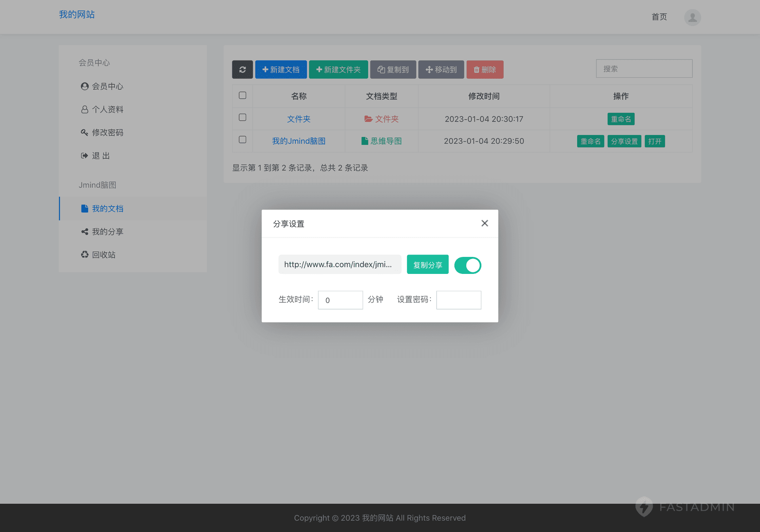Image resolution: width=760 pixels, height=532 pixels.
Task: Click the logout sidebar item
Action: click(x=101, y=156)
